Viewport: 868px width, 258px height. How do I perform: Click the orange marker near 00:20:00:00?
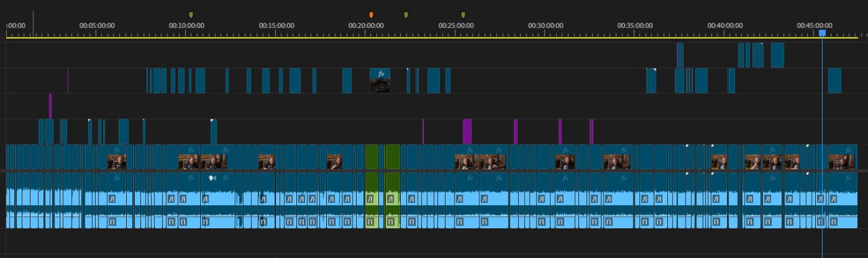click(371, 15)
